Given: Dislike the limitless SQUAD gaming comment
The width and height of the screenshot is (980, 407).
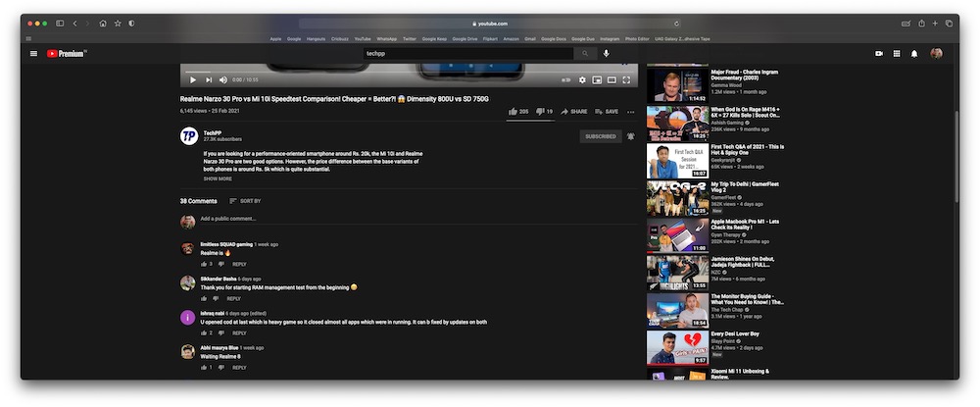Looking at the screenshot, I should [220, 265].
